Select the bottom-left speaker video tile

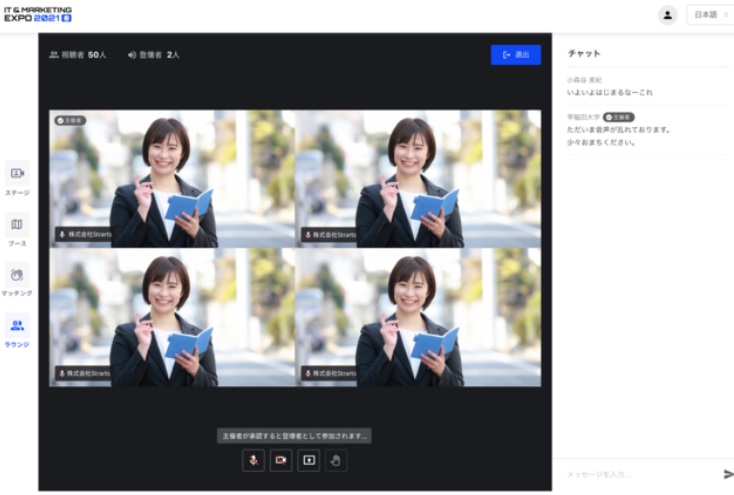coord(172,317)
